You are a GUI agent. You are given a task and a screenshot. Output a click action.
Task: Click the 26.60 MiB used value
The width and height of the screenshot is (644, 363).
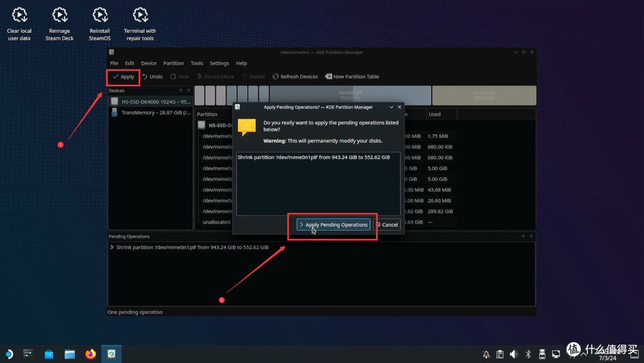click(439, 201)
